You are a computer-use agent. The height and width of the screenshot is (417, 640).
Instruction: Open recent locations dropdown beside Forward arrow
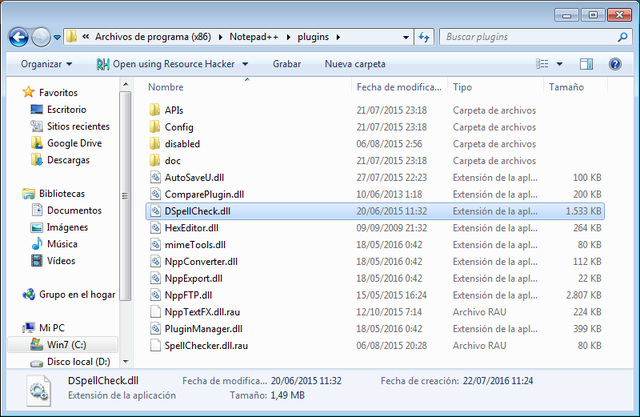pyautogui.click(x=57, y=38)
